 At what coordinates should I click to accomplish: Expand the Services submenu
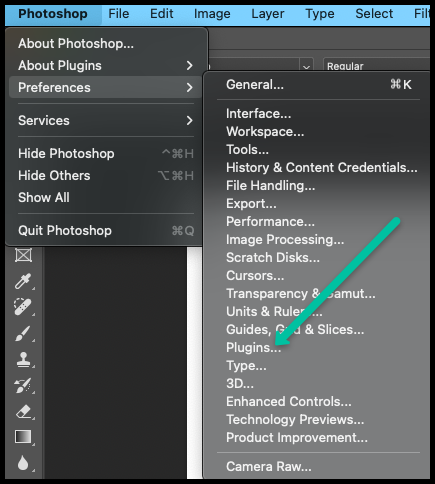click(106, 120)
